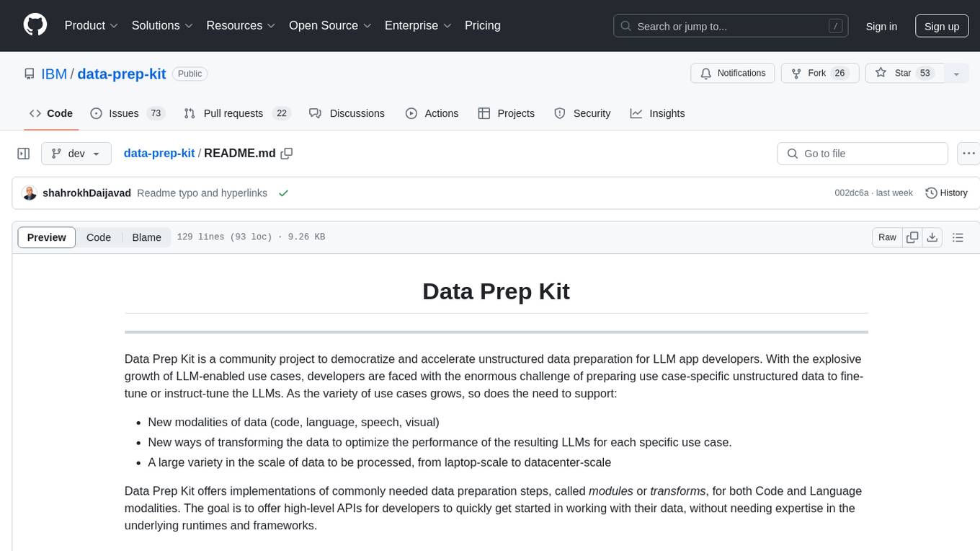Focus the Search or jump to field
This screenshot has width=980, height=551.
tap(731, 26)
